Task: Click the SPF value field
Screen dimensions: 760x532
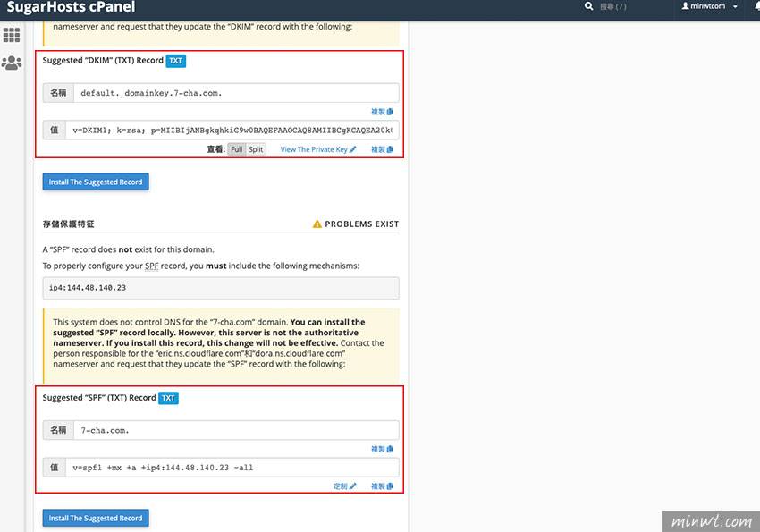Action: [x=232, y=467]
